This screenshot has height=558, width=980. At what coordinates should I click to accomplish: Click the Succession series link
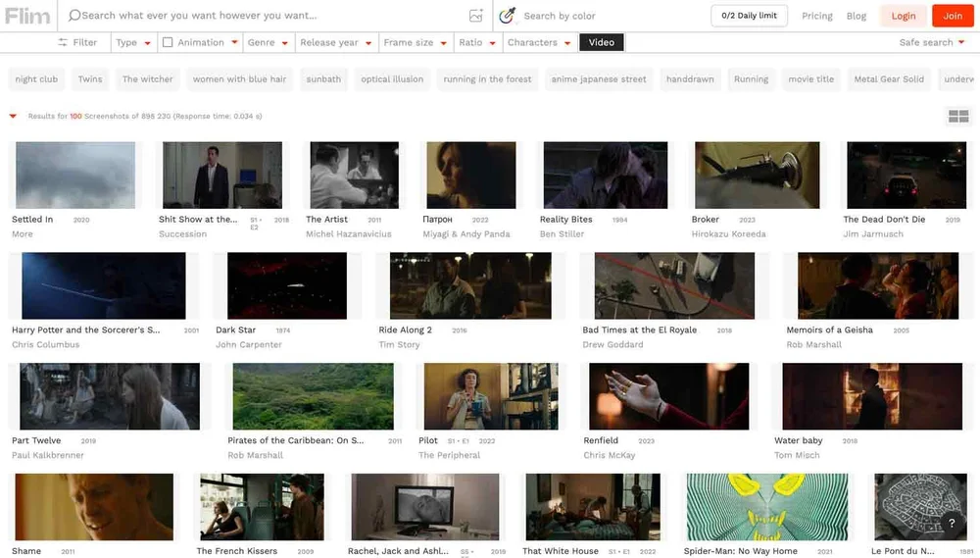tap(182, 234)
